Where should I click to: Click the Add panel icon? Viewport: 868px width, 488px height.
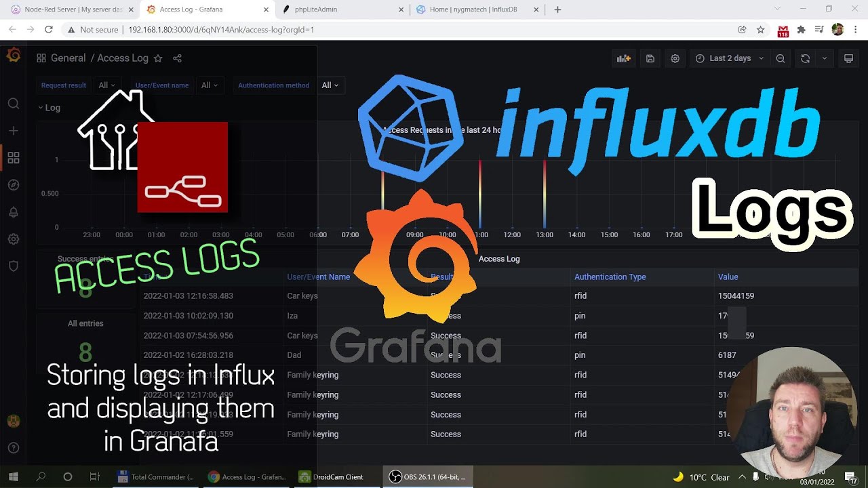click(624, 58)
